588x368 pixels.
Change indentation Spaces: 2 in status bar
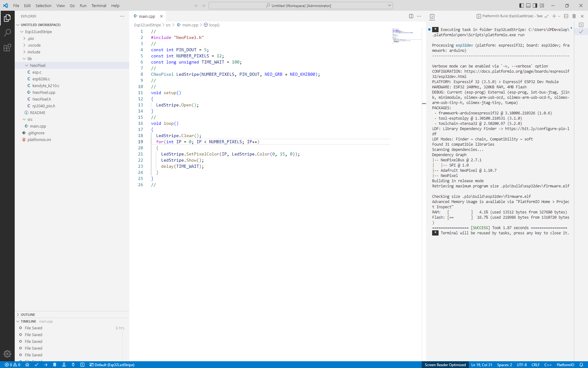pos(504,365)
